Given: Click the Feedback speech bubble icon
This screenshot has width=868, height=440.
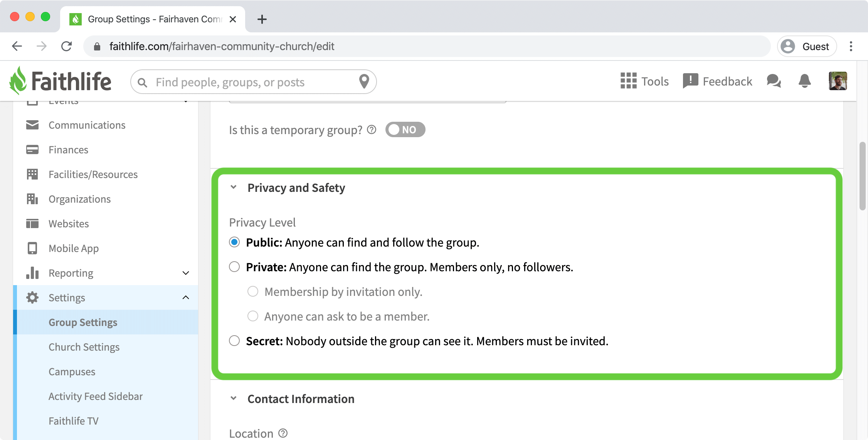Looking at the screenshot, I should point(690,81).
